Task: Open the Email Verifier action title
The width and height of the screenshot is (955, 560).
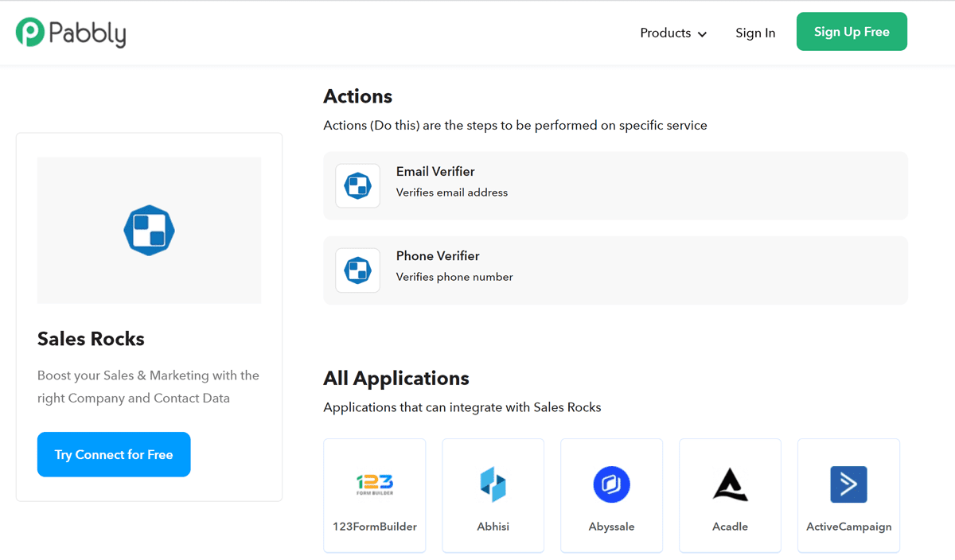Action: tap(435, 171)
